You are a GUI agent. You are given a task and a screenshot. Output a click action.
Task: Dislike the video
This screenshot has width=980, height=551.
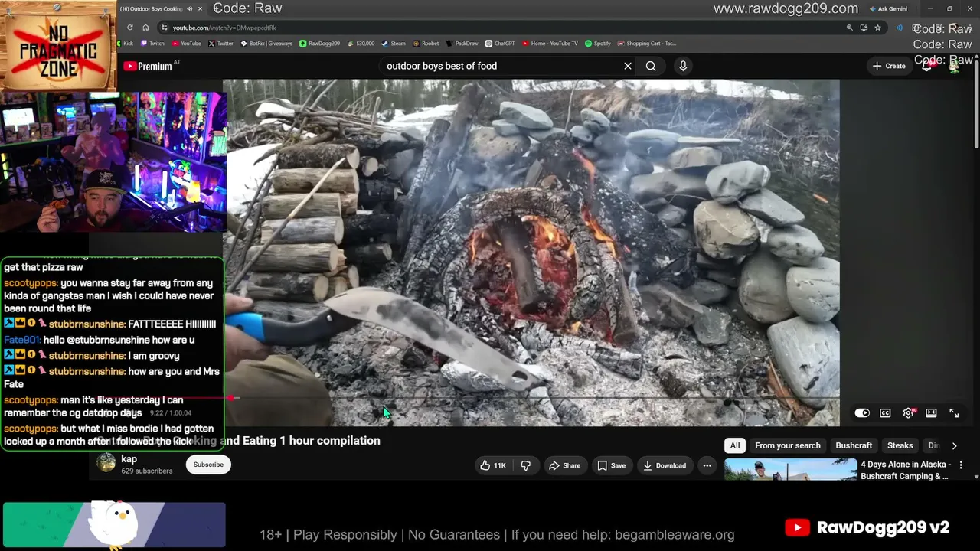click(x=525, y=465)
